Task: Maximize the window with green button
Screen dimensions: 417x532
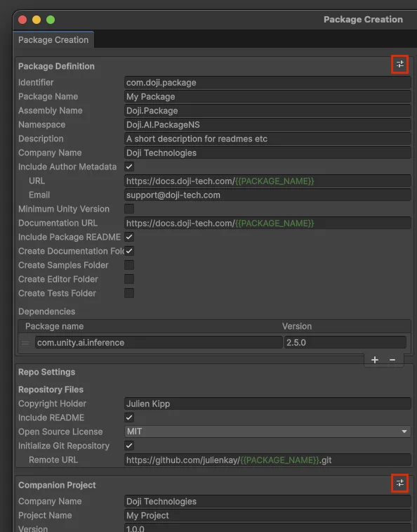Action: click(51, 20)
